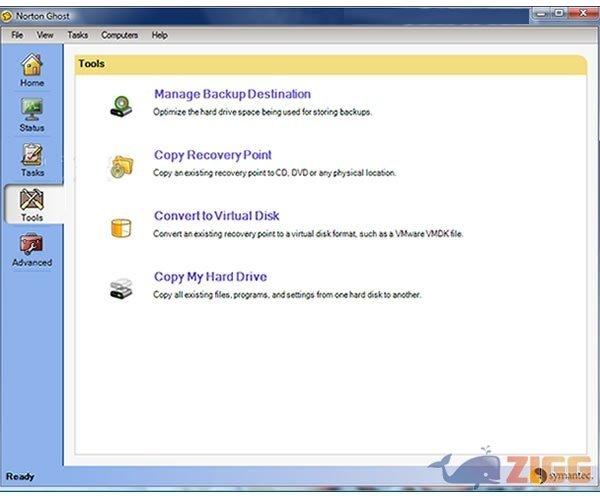600x500 pixels.
Task: Select the Status monitor icon
Action: coord(32,110)
